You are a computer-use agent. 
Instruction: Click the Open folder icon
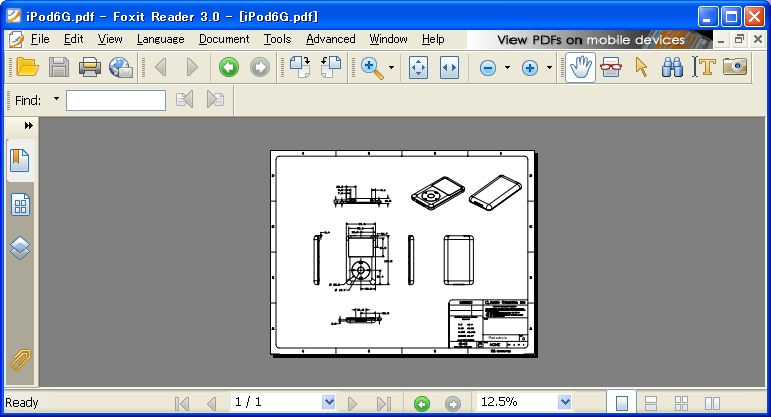27,67
